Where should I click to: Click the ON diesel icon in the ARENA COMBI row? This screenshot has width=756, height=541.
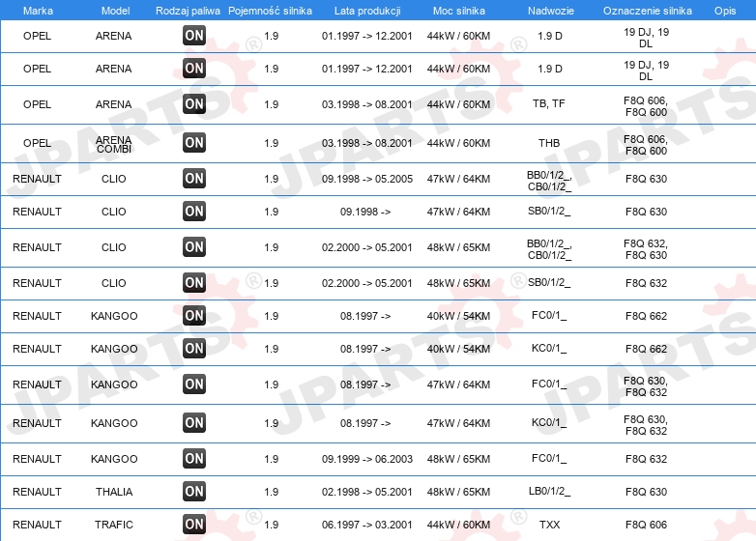coord(194,143)
